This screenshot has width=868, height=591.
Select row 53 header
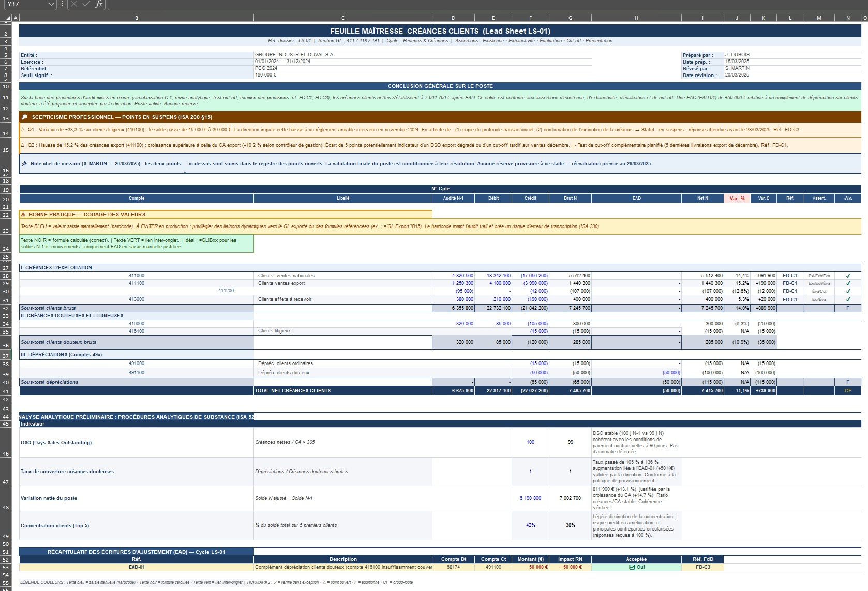click(x=6, y=568)
